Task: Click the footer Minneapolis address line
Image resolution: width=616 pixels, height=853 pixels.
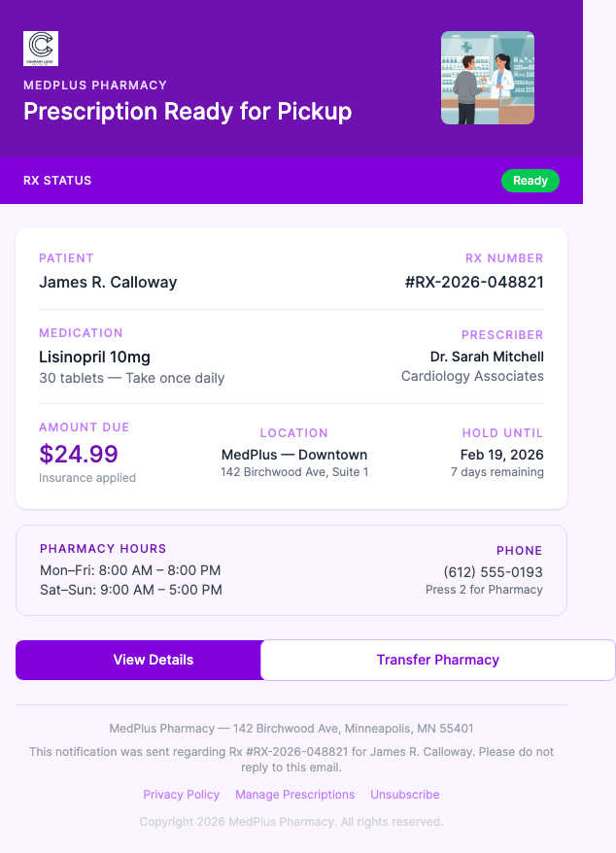Action: [293, 728]
